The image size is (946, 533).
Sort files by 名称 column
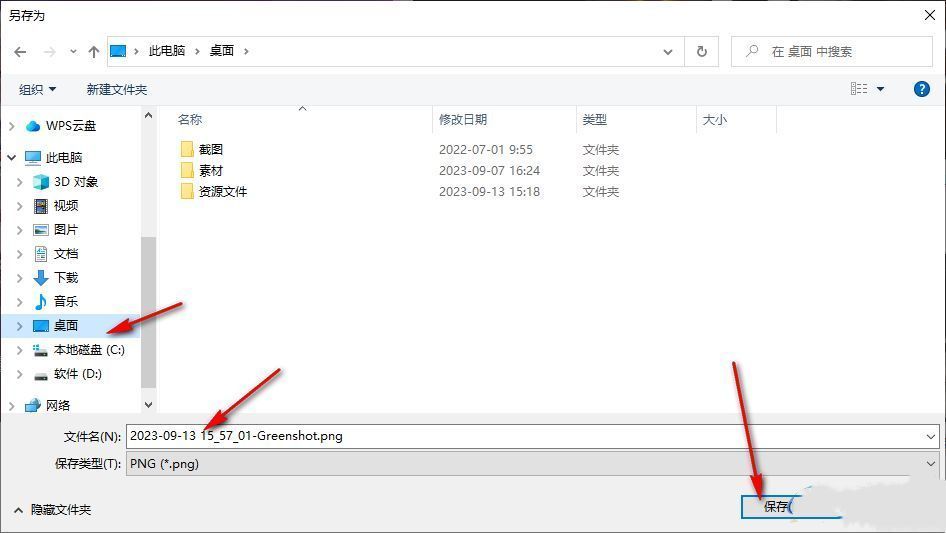coord(189,120)
